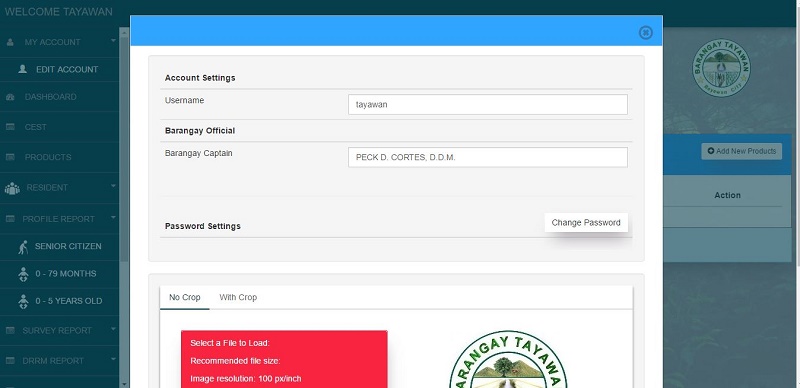Click the CEST menu icon
Viewport: 800px width, 388px height.
tap(10, 127)
